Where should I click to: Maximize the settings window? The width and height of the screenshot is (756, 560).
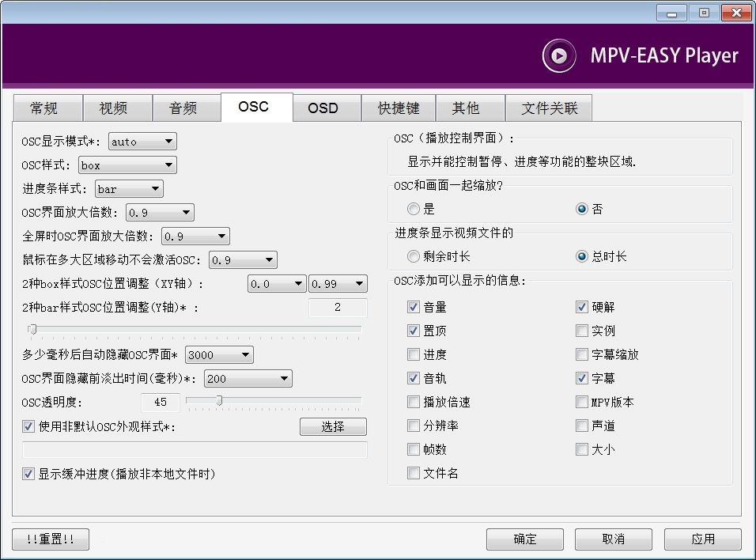[704, 13]
